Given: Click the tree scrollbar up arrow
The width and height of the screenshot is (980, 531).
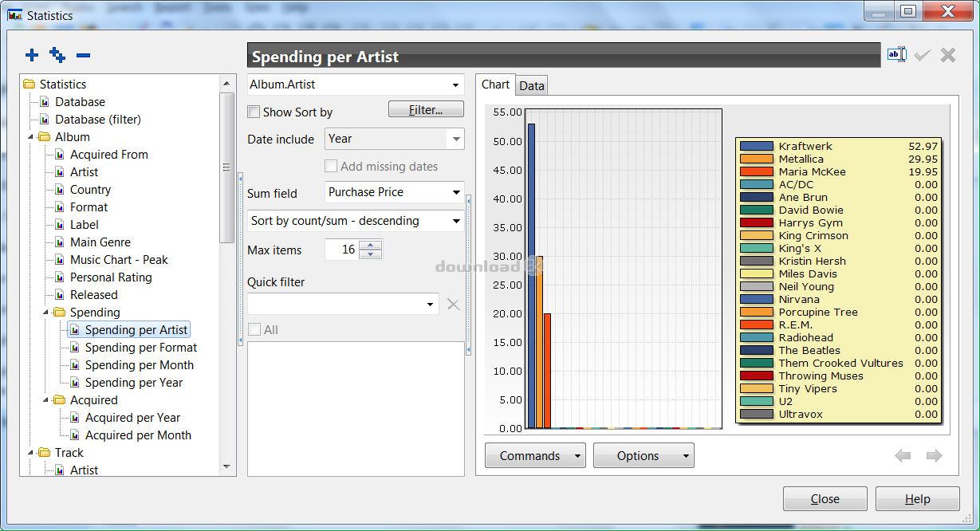Looking at the screenshot, I should (x=226, y=83).
